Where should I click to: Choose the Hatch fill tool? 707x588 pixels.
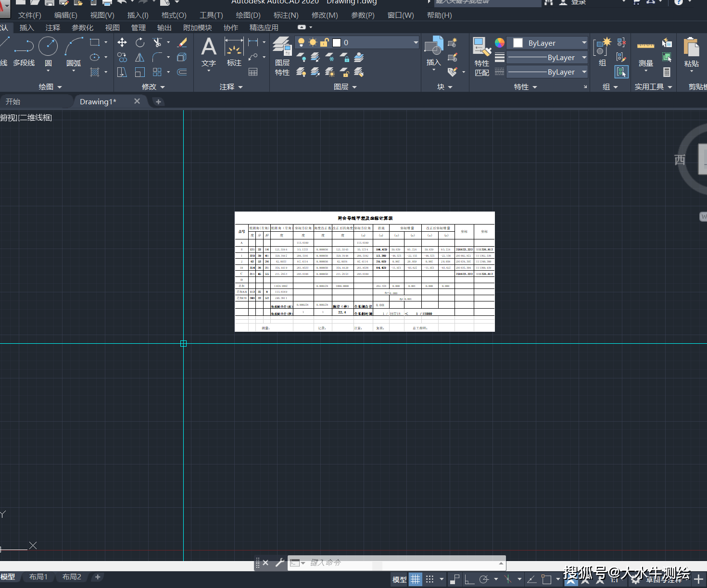click(x=95, y=72)
